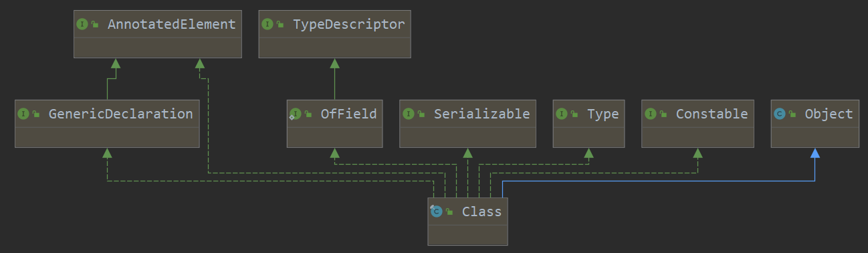Click the interface icon on AnnotatedElement node

coord(82,25)
